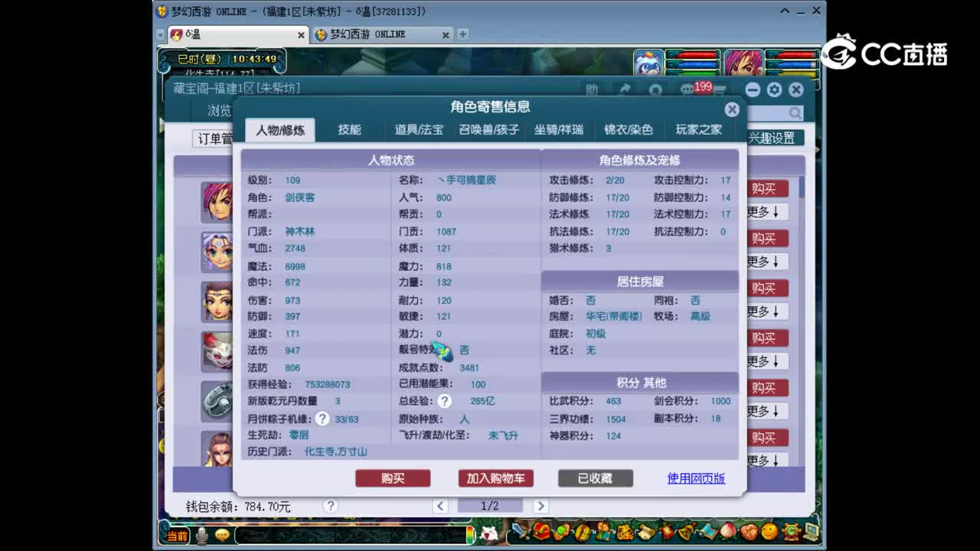Click the 10:43:49 game clock
This screenshot has width=980, height=551.
point(254,59)
